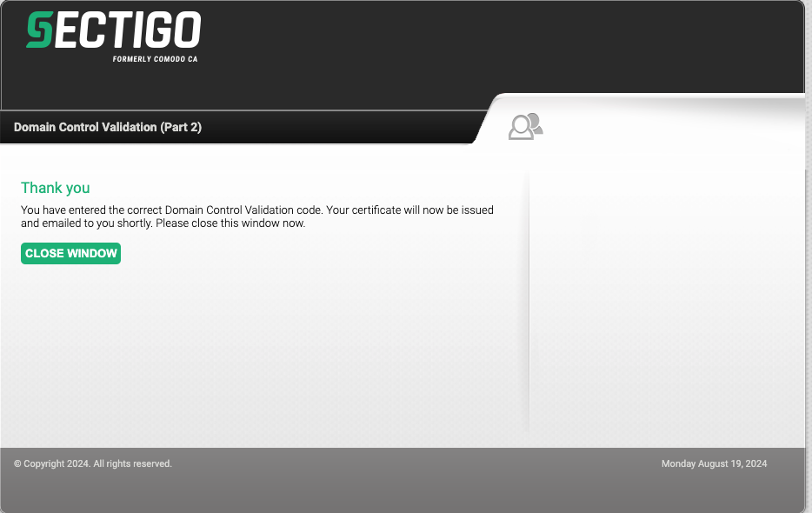This screenshot has width=812, height=513.
Task: Click the CLOSE WINDOW button
Action: pos(71,253)
